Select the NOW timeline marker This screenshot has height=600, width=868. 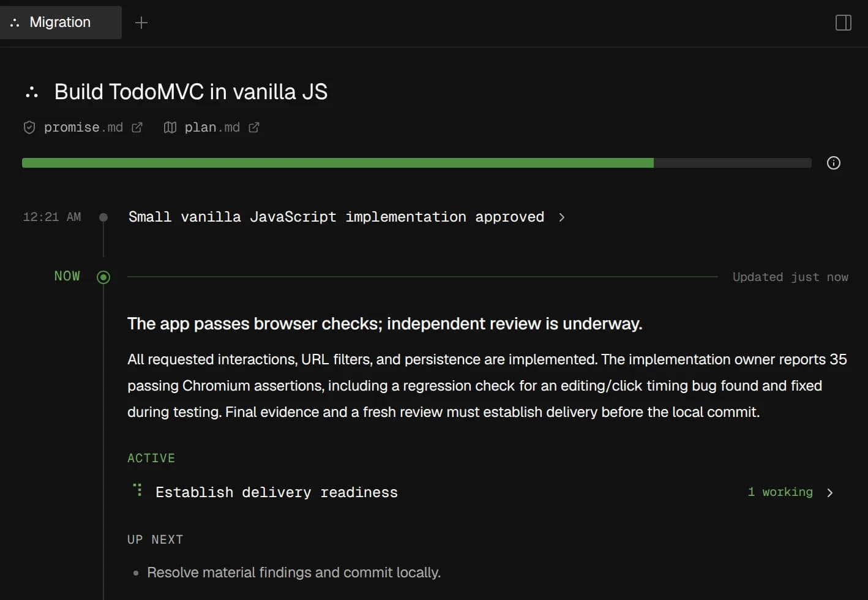pos(103,277)
